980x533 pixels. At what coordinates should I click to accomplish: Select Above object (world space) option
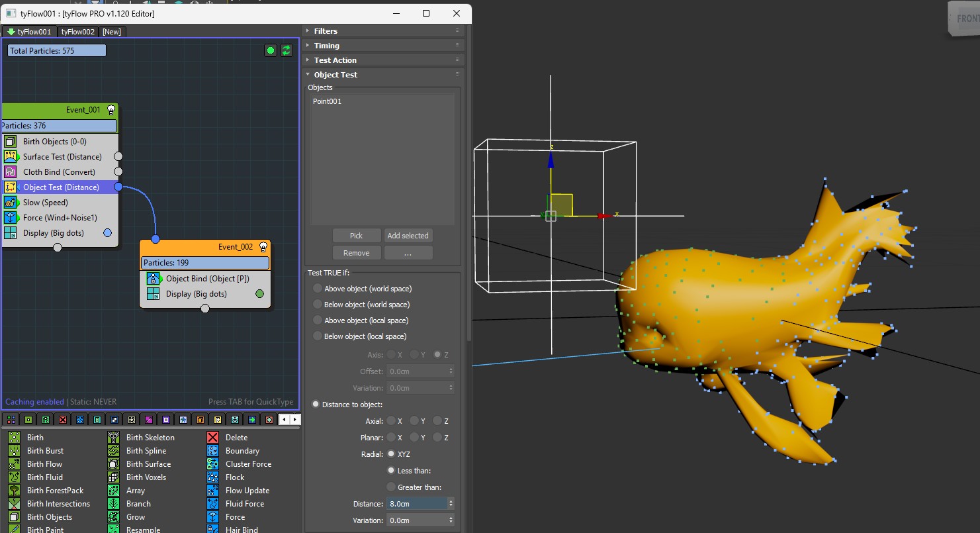pyautogui.click(x=318, y=289)
